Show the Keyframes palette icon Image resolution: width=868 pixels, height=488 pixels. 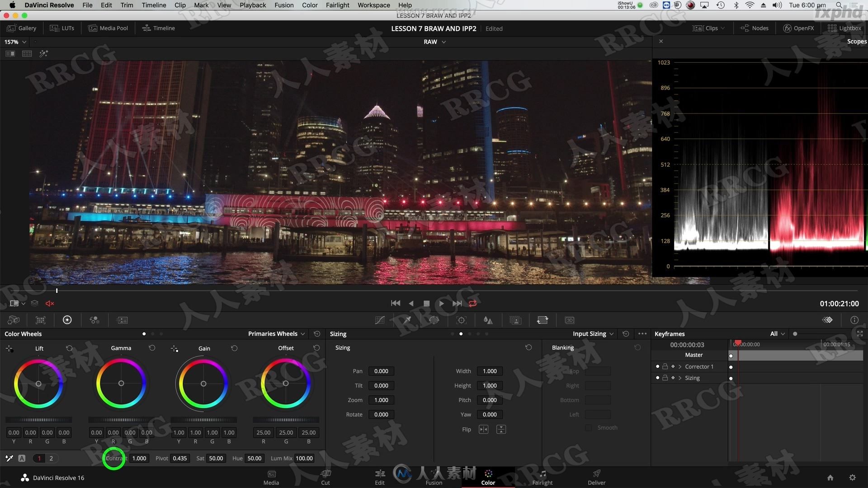[827, 320]
